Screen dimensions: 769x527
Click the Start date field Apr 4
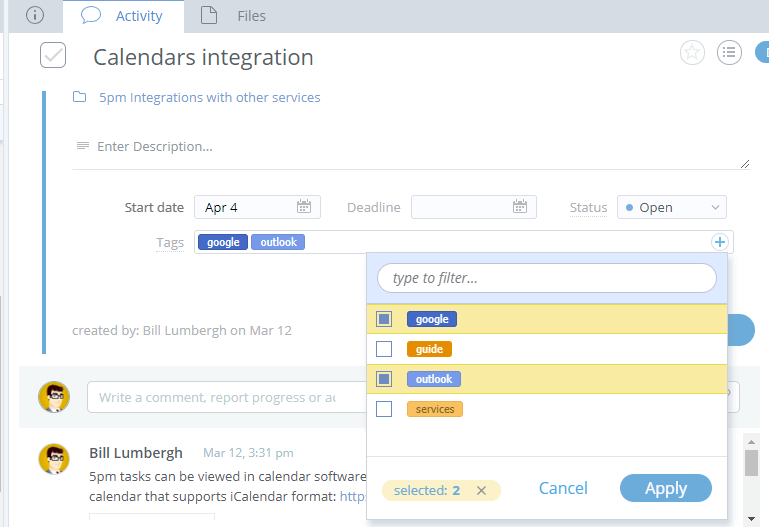[257, 207]
